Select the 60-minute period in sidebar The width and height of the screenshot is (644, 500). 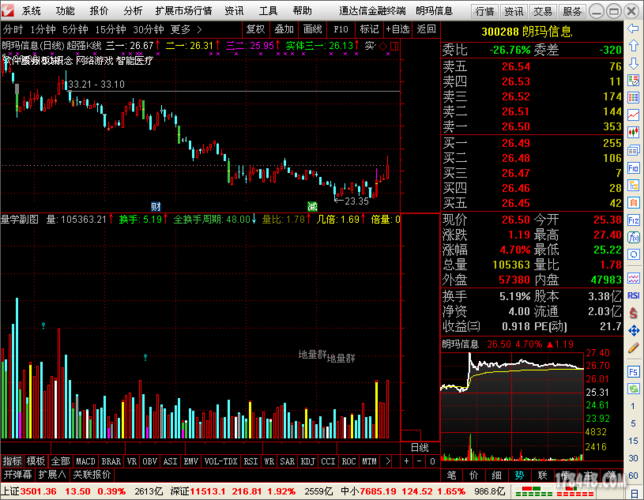[x=633, y=475]
